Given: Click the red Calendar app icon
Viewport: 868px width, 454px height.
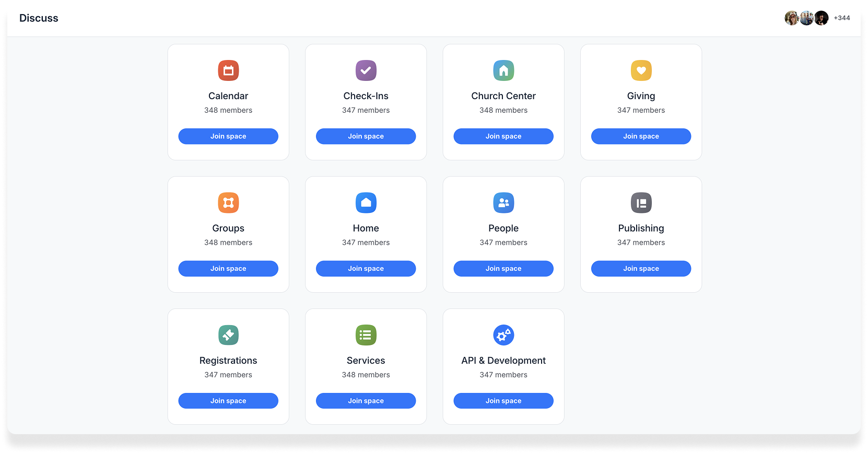Looking at the screenshot, I should click(228, 70).
